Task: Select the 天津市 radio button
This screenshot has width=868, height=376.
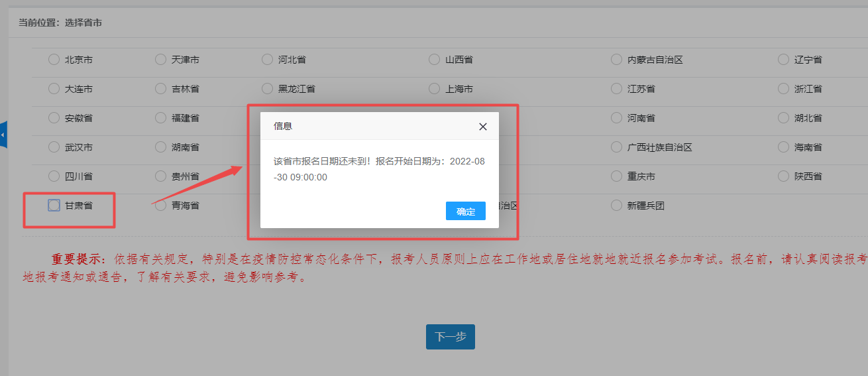Action: click(160, 60)
